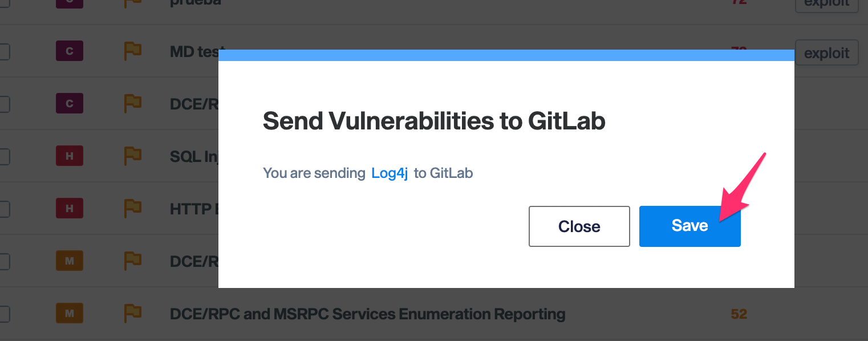Image resolution: width=868 pixels, height=341 pixels.
Task: Click the high H badge in SQL Injection row
Action: pyautogui.click(x=70, y=156)
